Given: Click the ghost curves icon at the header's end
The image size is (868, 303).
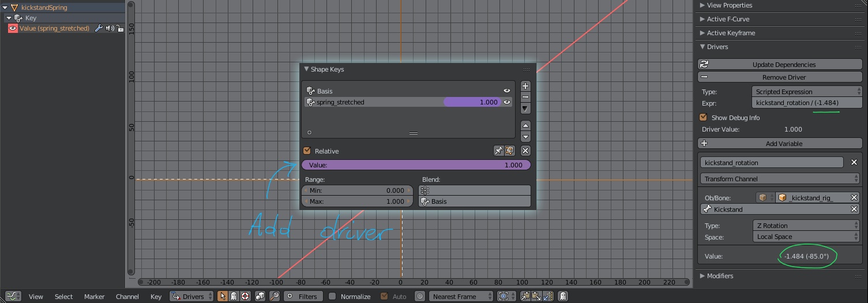Looking at the screenshot, I should click(x=563, y=296).
